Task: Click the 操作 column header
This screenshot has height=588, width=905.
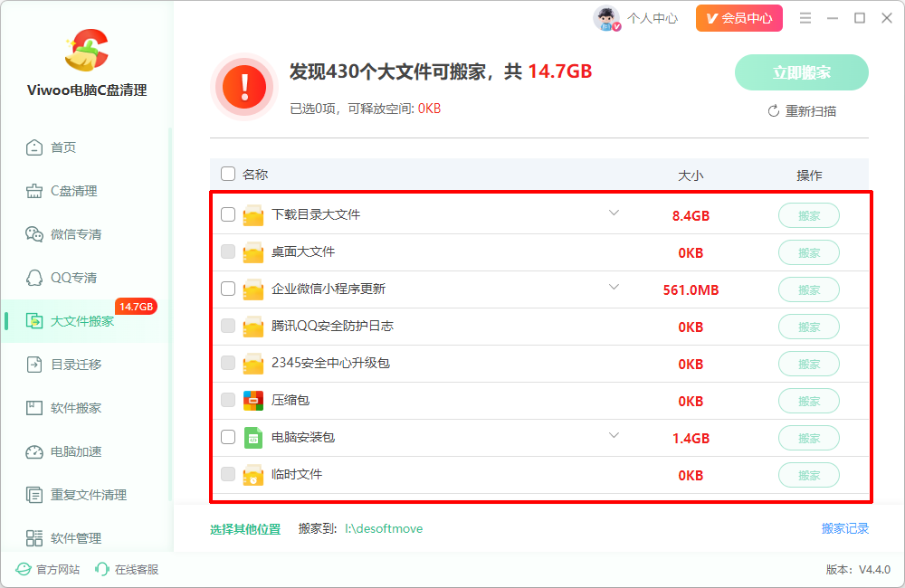Action: coord(808,175)
